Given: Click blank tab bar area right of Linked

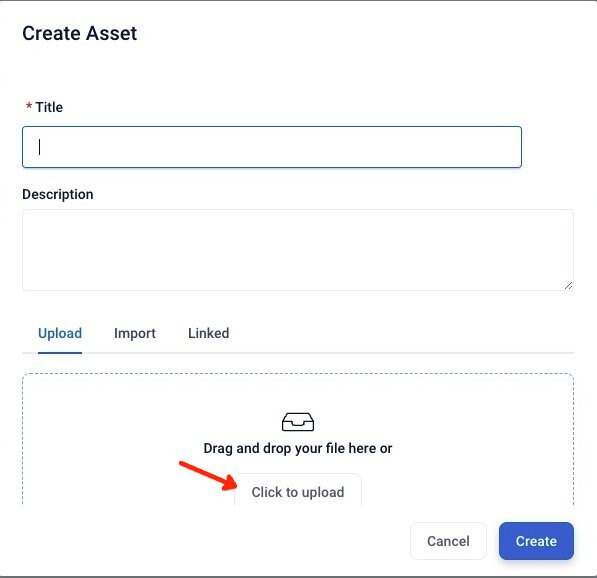Looking at the screenshot, I should (x=402, y=333).
